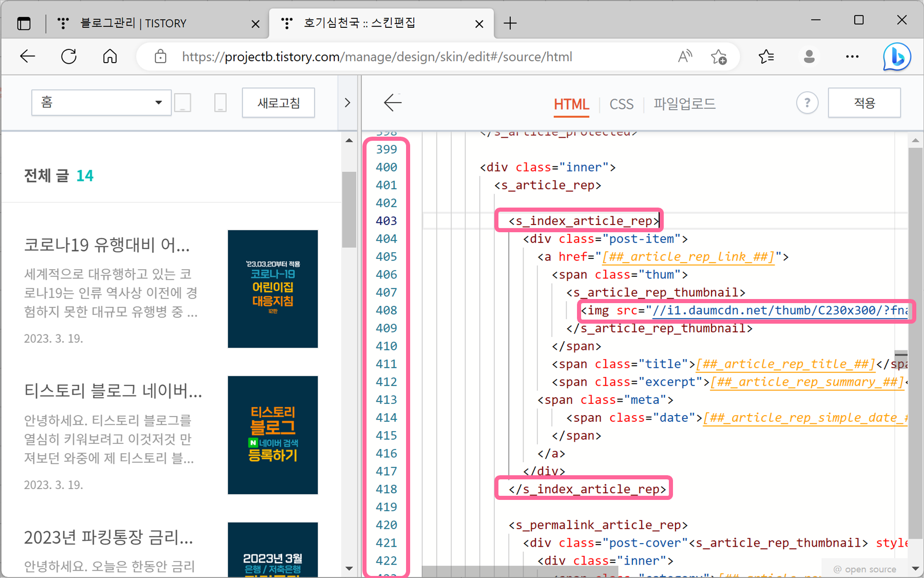Screen dimensions: 924x578
Task: Click the <s_article_rep> tag on line 401
Action: [x=547, y=185]
